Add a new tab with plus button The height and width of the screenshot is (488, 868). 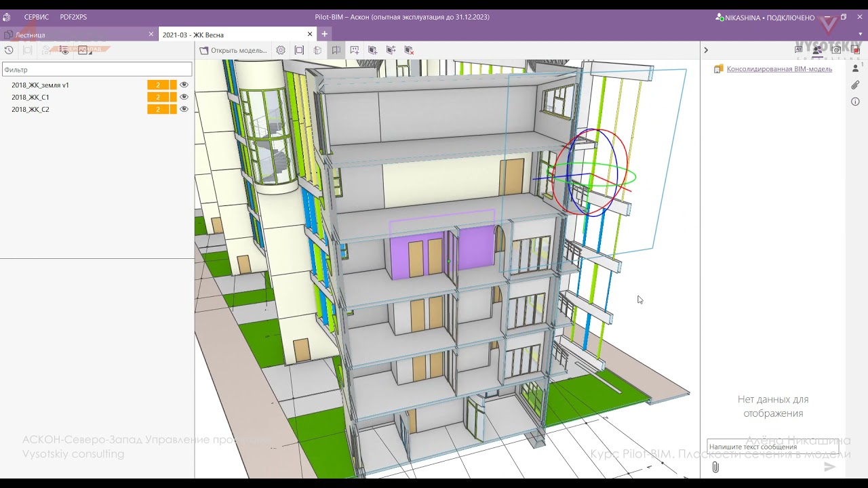click(x=325, y=34)
